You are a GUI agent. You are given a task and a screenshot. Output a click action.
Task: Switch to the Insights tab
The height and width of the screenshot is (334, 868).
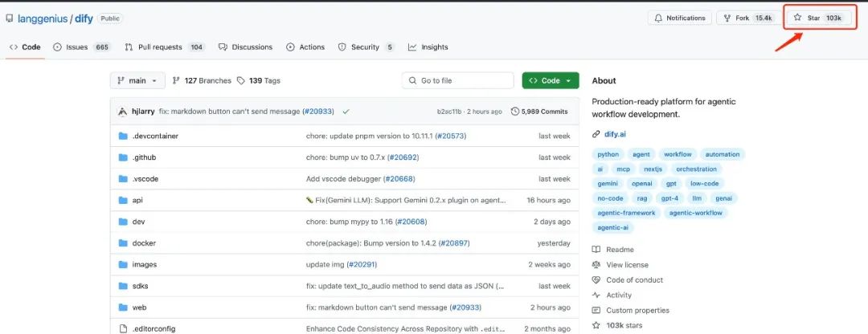point(428,47)
